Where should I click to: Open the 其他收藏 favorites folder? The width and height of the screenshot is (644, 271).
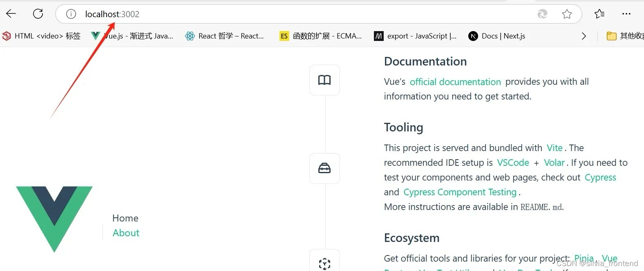[x=625, y=36]
